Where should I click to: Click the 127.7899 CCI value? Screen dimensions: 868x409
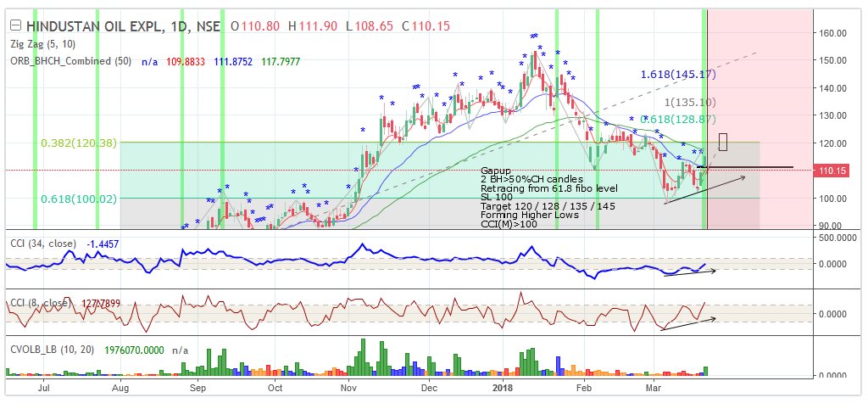pos(100,303)
